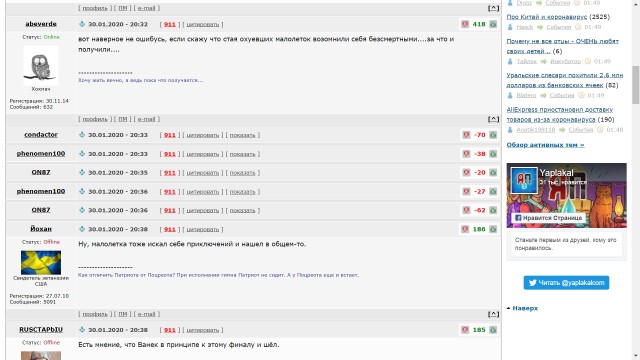Image resolution: width=640 pixels, height=360 pixels.
Task: Open профиль link under Йохан's post
Action: pos(95,314)
